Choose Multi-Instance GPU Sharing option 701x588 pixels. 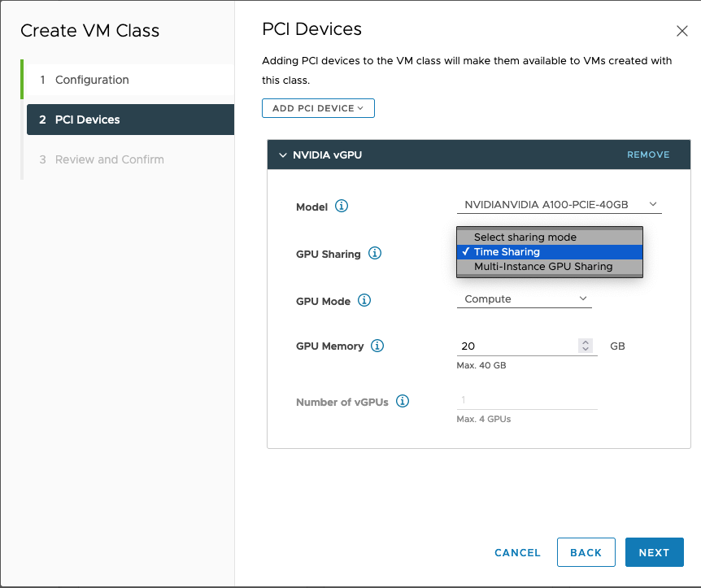pyautogui.click(x=543, y=267)
